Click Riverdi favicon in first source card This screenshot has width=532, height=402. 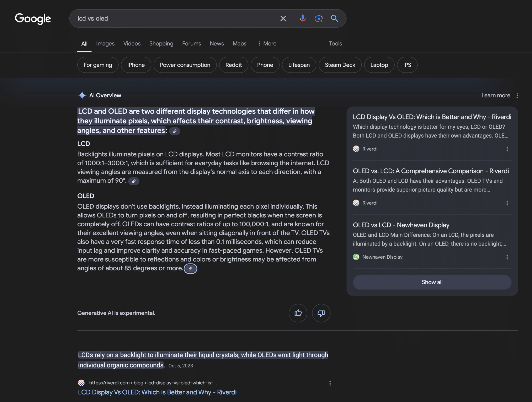click(x=356, y=149)
